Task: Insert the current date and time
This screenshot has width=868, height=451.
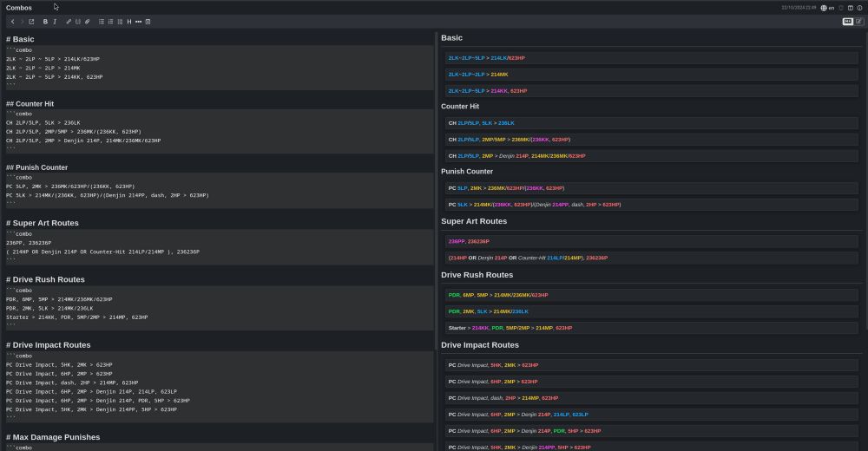Action: coord(148,22)
